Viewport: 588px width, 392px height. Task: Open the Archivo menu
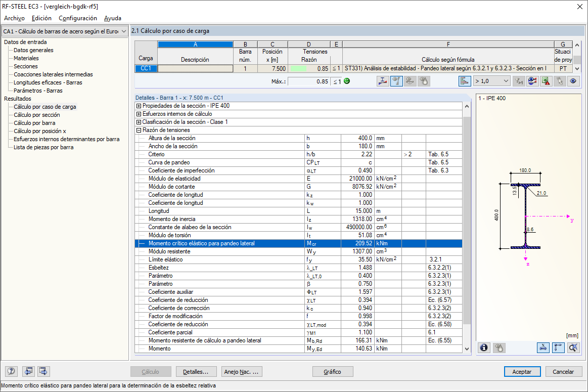pos(14,18)
